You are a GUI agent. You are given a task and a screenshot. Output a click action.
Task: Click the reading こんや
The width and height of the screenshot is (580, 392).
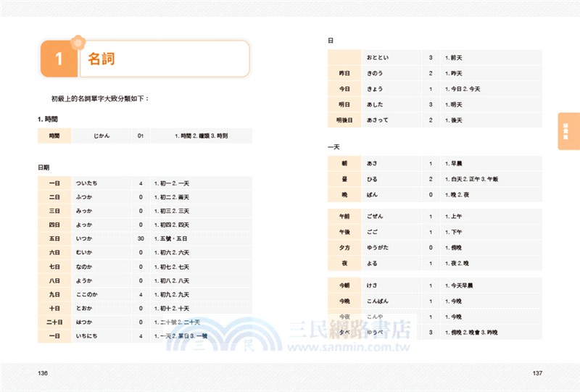pyautogui.click(x=375, y=317)
